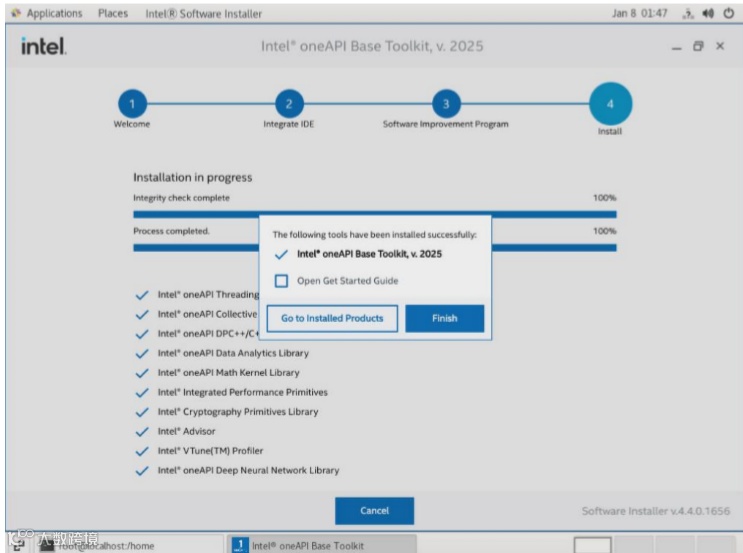Open Intel Software Installer top bar menu

203,14
